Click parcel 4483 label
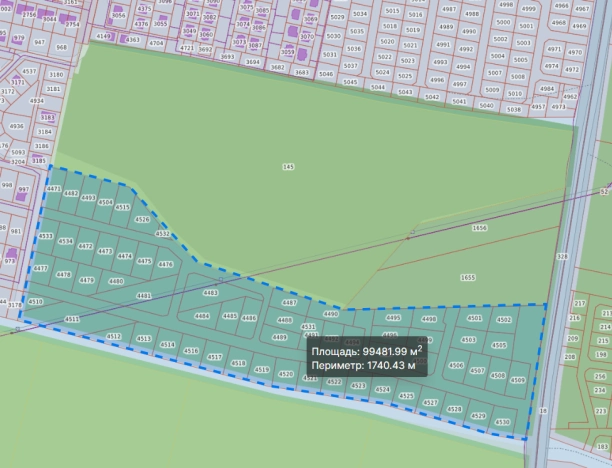The height and width of the screenshot is (468, 612). click(x=210, y=292)
